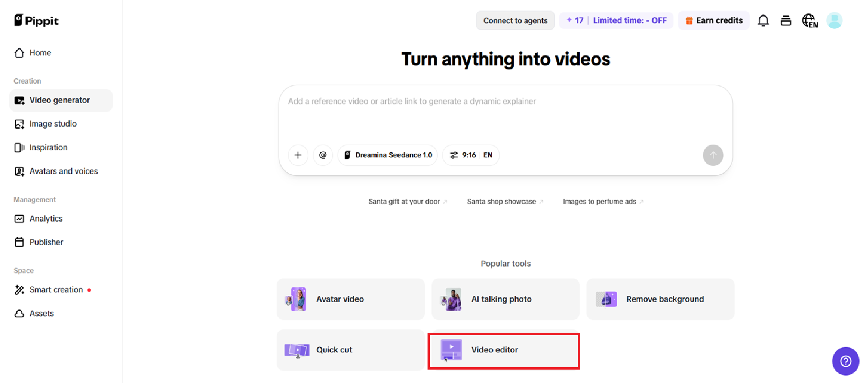Image resolution: width=868 pixels, height=383 pixels.
Task: Try Images to perfume ads suggestion
Action: point(603,202)
